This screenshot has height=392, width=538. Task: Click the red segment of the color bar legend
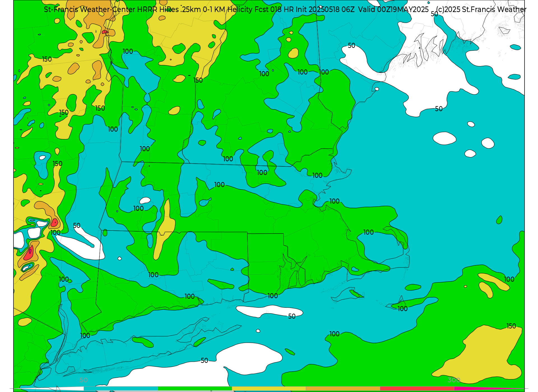coord(417,389)
